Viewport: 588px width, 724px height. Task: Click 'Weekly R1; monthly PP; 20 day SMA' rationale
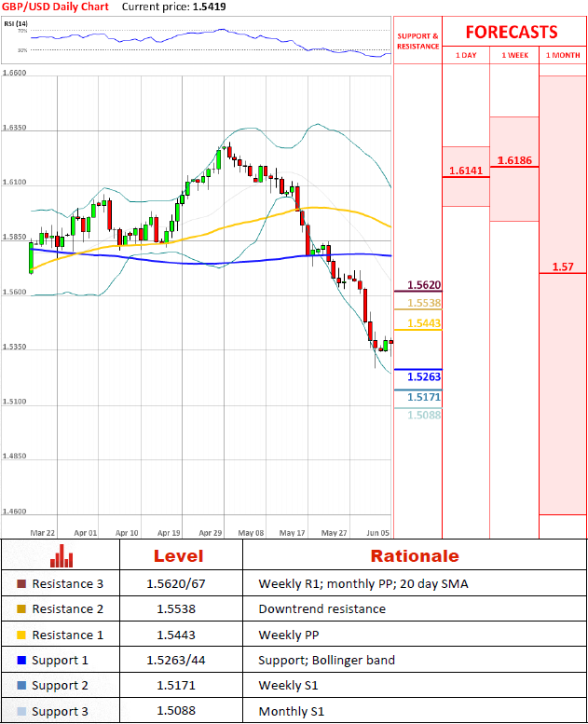tap(363, 584)
